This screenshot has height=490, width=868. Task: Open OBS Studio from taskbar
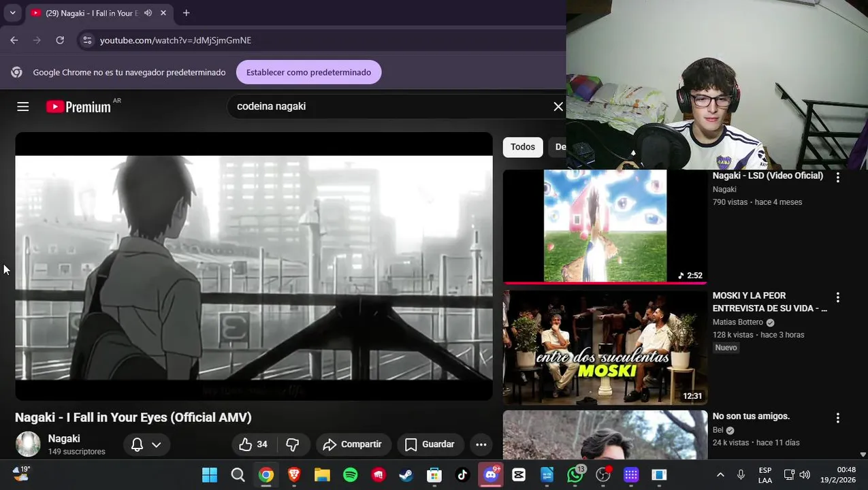click(603, 475)
